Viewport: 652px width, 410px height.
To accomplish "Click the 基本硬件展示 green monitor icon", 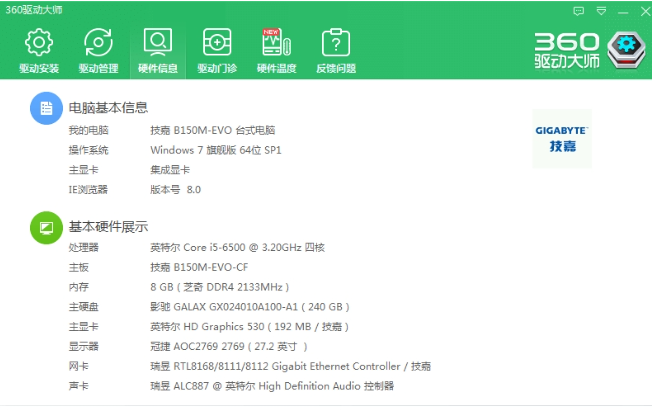I will [x=46, y=227].
